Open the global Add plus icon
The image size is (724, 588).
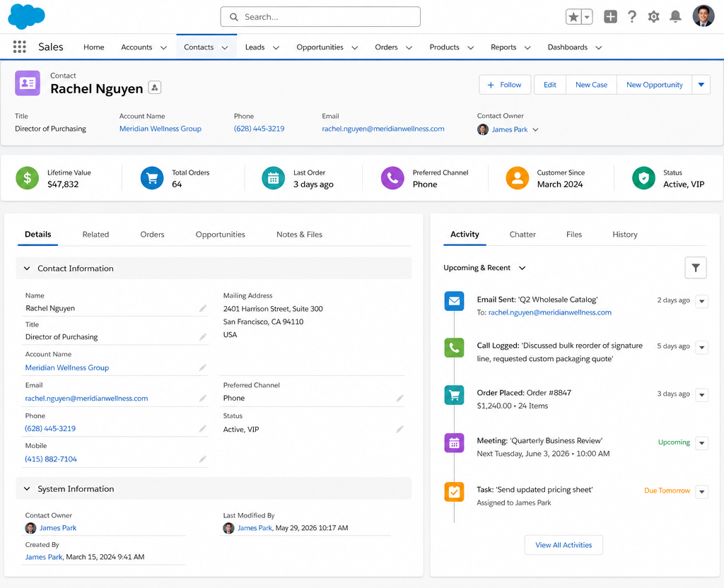[610, 17]
